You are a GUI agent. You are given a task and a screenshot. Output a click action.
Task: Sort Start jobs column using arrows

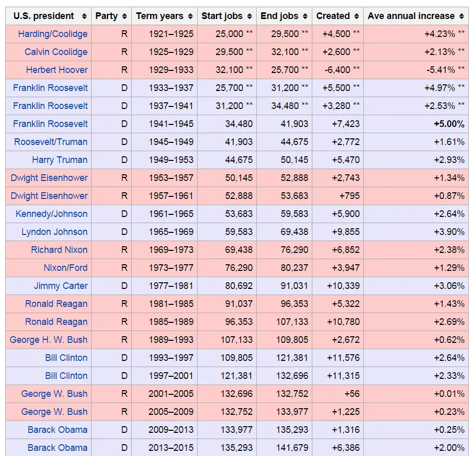click(250, 16)
